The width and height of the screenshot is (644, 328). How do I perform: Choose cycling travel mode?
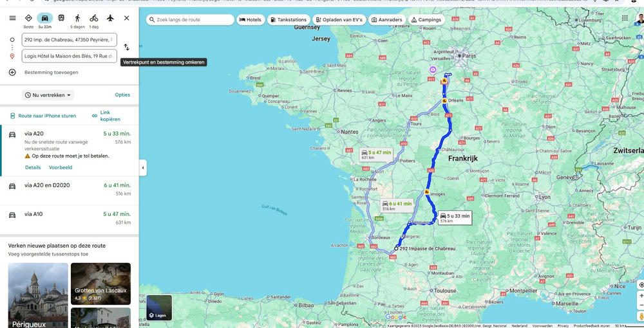(x=94, y=18)
